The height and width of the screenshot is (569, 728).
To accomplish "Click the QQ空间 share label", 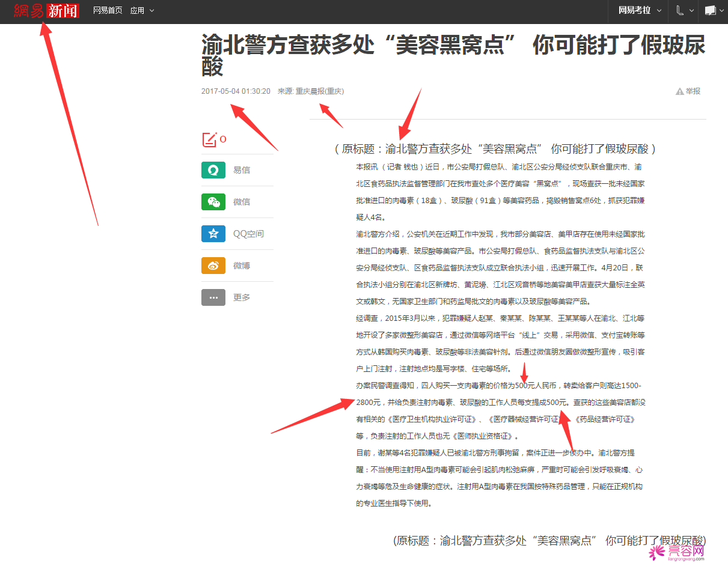I will click(248, 234).
